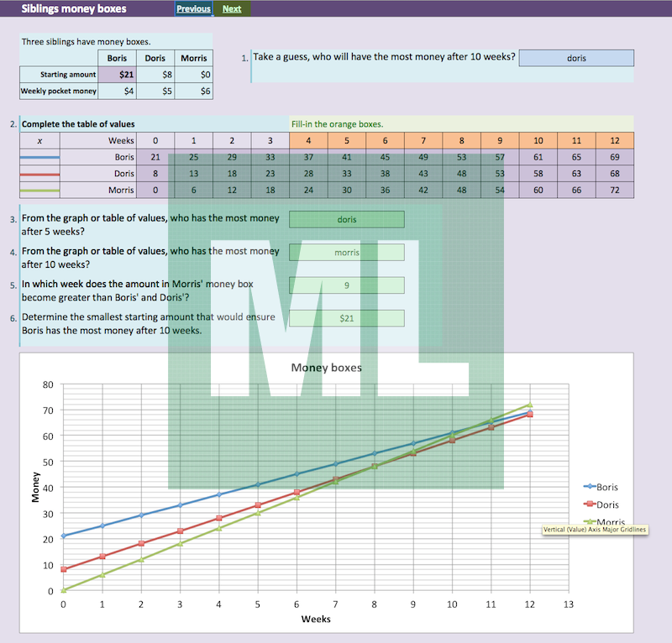Go to the Next page link

pos(232,9)
